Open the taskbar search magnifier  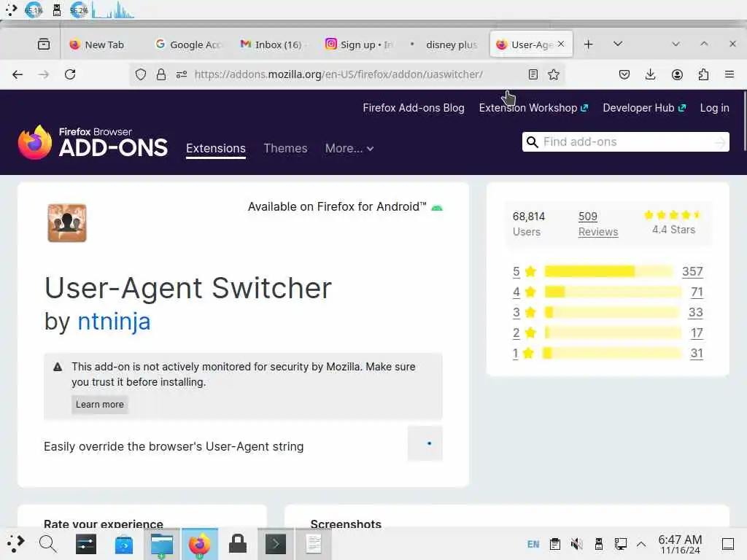[47, 544]
